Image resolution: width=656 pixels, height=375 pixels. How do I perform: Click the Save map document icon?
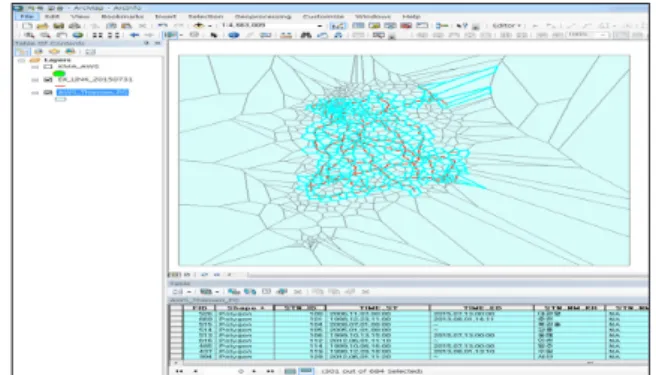click(x=59, y=26)
